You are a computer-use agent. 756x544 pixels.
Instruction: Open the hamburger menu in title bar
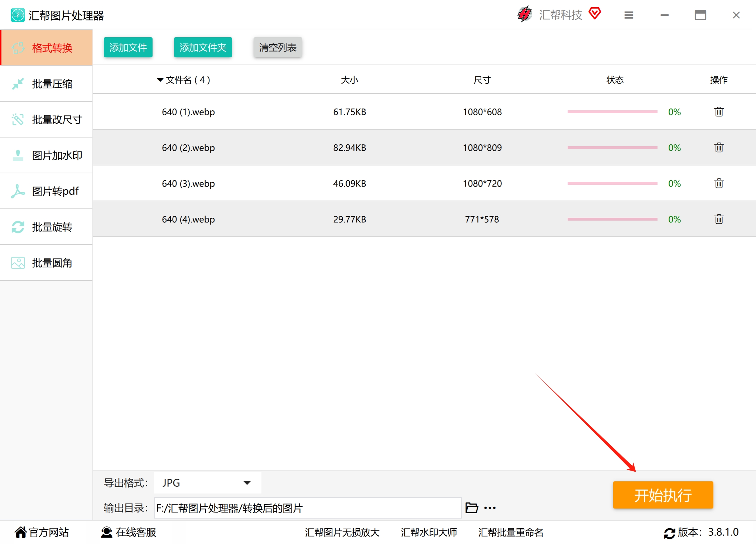[629, 15]
